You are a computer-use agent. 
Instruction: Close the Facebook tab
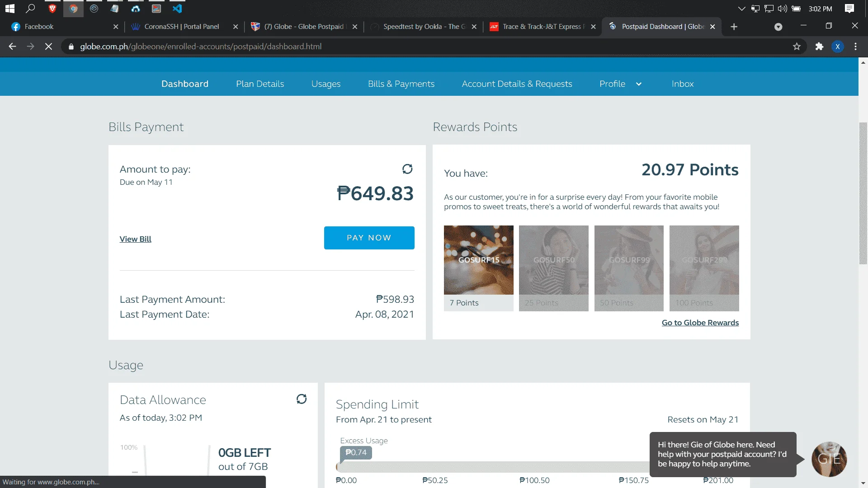click(116, 27)
